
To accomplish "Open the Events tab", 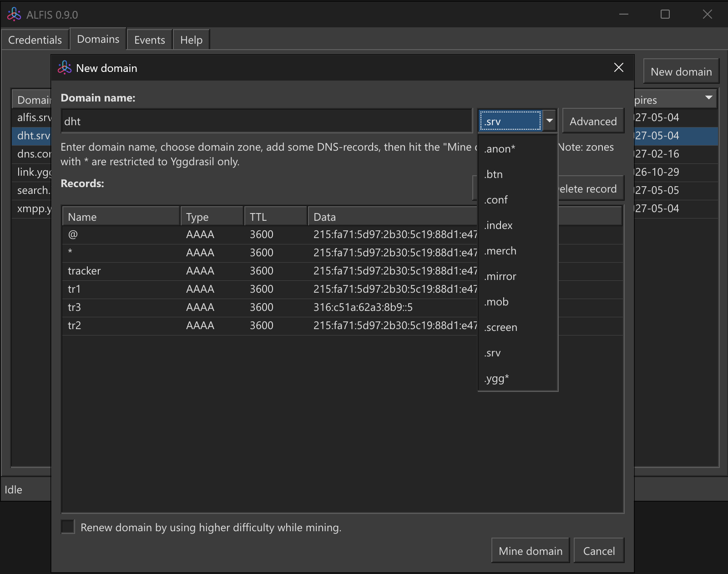I will (149, 40).
